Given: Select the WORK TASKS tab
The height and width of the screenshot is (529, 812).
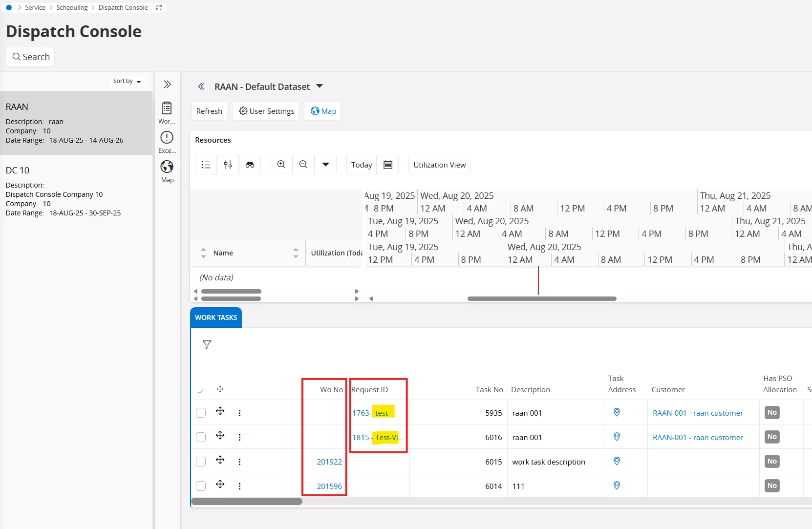Looking at the screenshot, I should 216,317.
